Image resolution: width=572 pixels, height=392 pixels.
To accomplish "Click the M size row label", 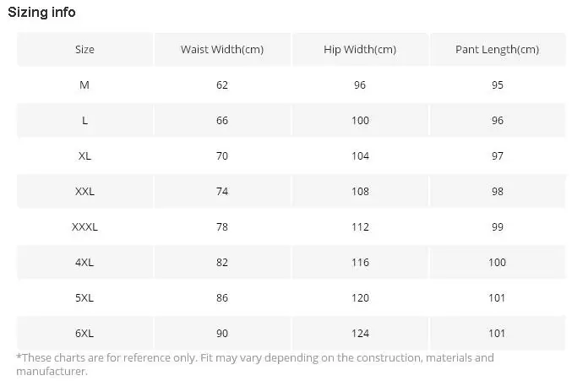I will pyautogui.click(x=84, y=84).
